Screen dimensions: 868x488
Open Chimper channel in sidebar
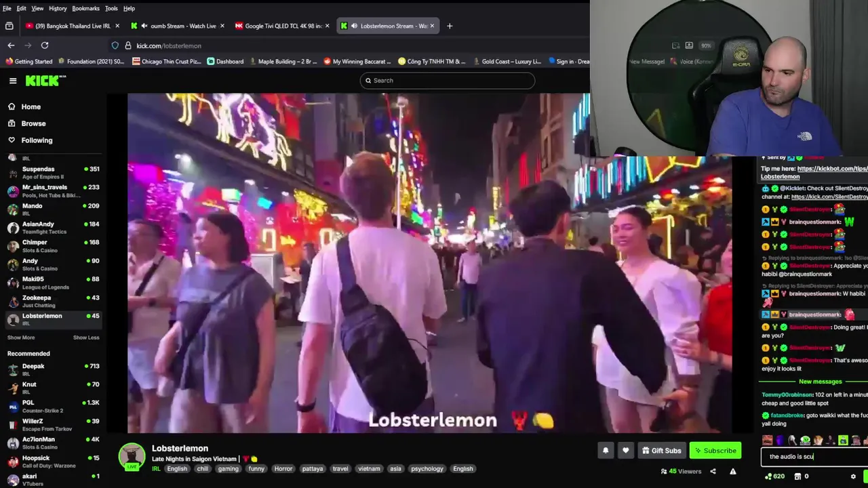click(x=53, y=245)
